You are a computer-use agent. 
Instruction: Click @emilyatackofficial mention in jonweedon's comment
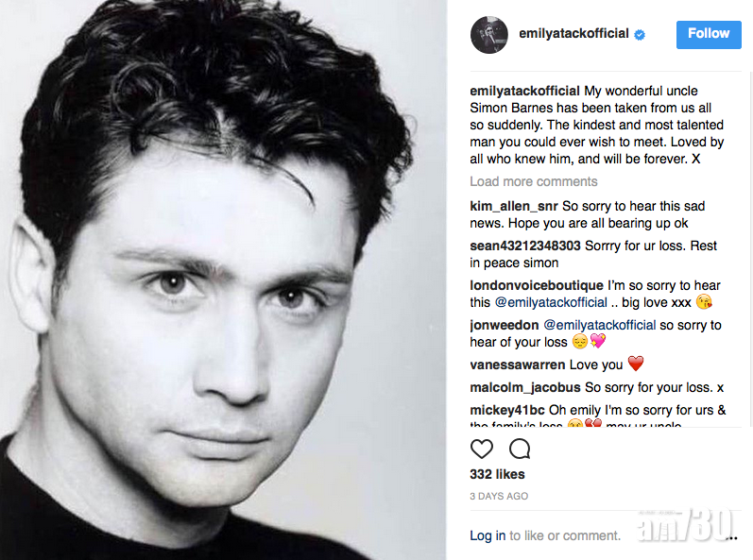[599, 325]
